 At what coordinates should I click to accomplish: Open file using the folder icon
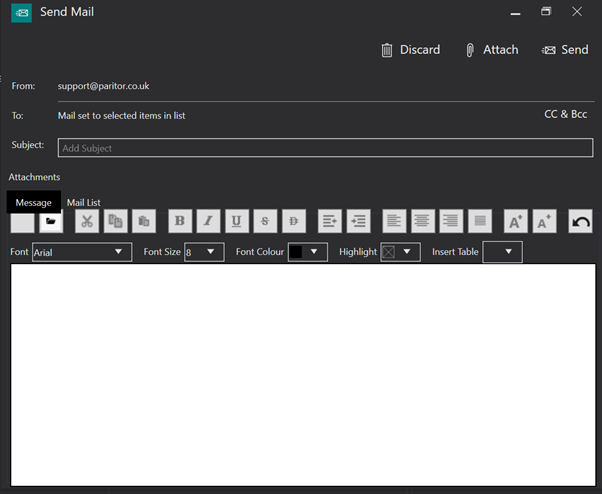[51, 221]
